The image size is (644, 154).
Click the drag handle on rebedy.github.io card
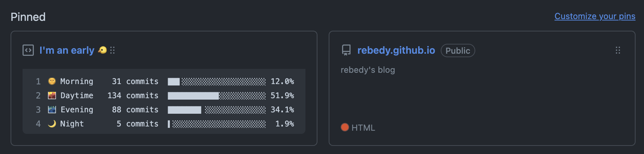(x=618, y=50)
